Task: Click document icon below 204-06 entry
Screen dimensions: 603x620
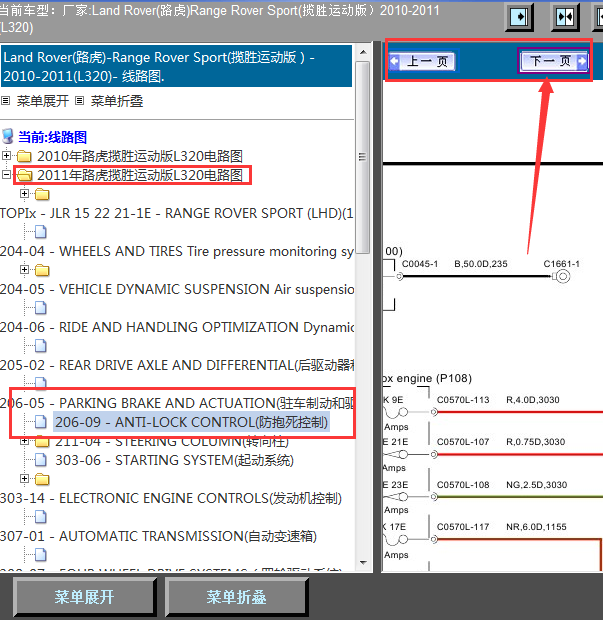Action: [41, 346]
